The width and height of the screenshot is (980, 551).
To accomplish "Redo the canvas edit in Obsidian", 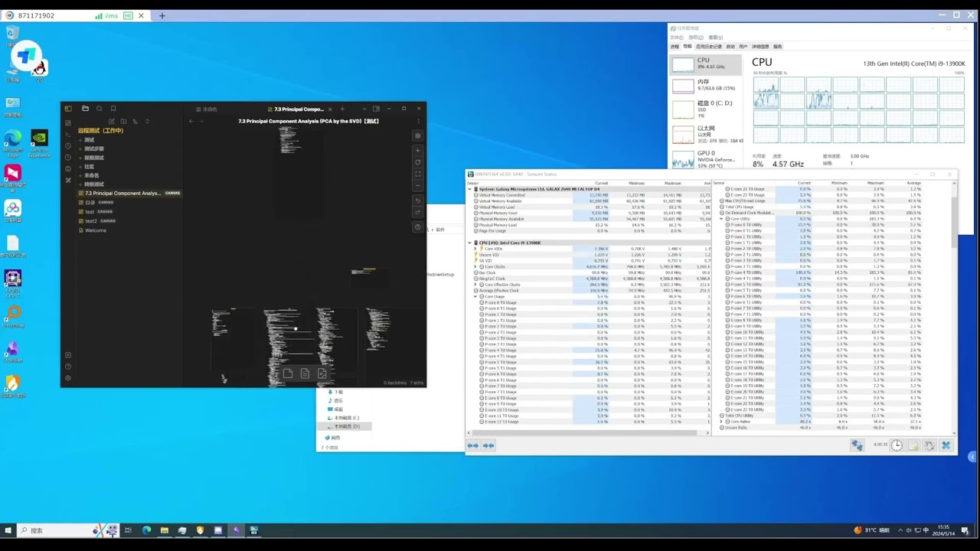I will pos(417,212).
